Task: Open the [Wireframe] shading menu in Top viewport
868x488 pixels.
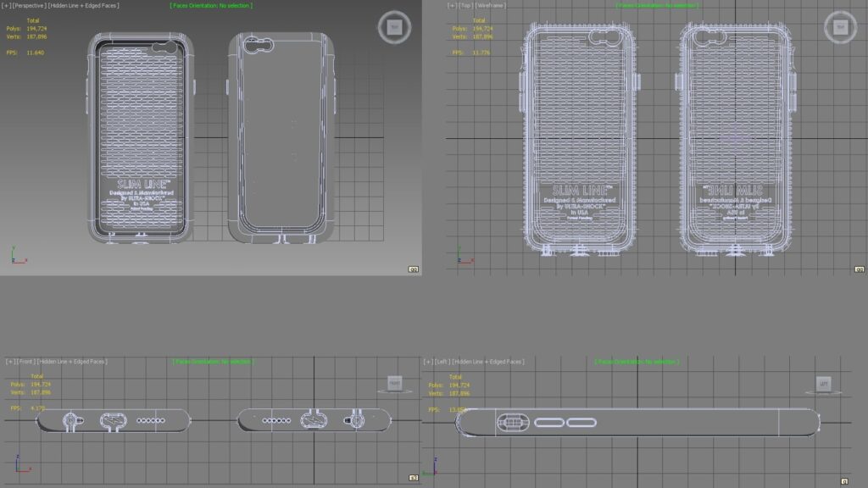Action: click(x=492, y=6)
